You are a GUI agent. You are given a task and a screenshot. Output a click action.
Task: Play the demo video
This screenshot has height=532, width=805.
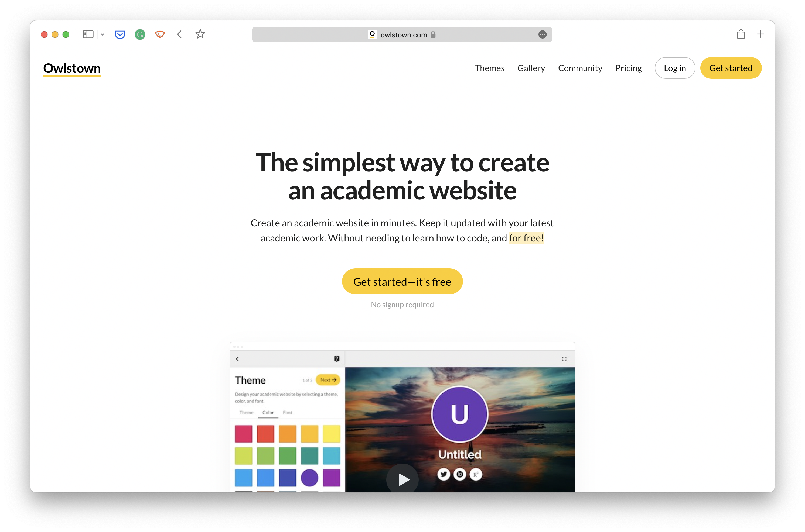point(403,479)
